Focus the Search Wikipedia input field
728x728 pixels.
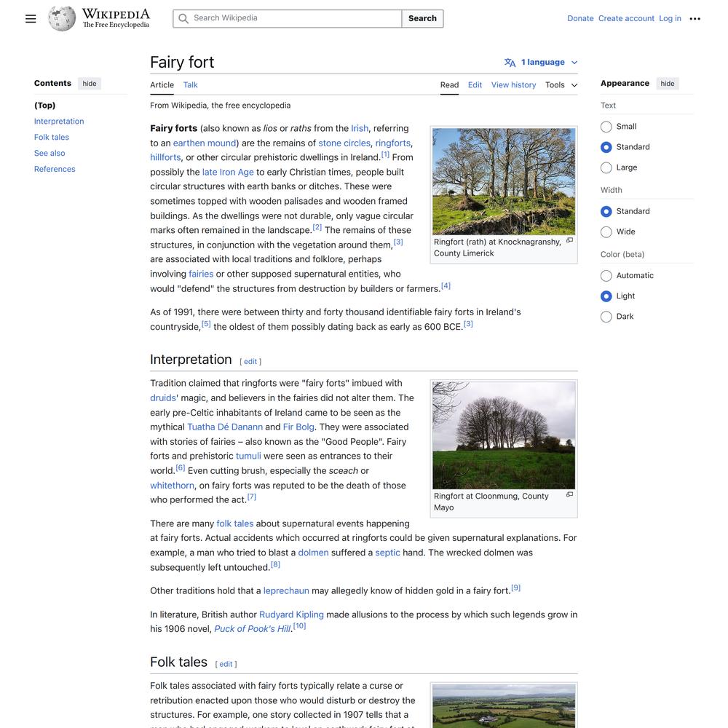click(288, 19)
